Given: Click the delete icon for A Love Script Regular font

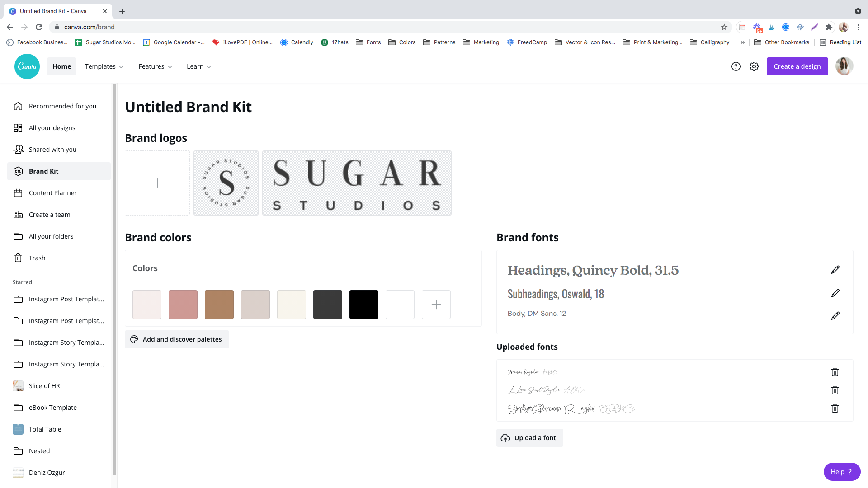Looking at the screenshot, I should [x=835, y=390].
